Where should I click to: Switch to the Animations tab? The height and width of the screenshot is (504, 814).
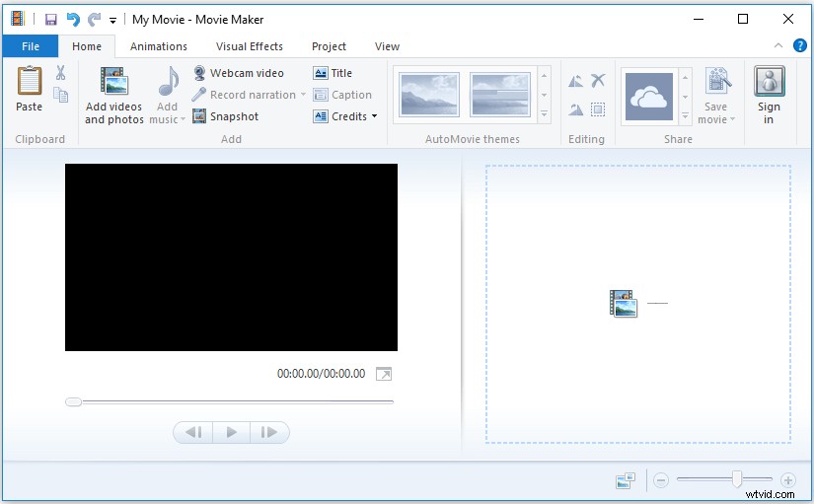pos(158,46)
